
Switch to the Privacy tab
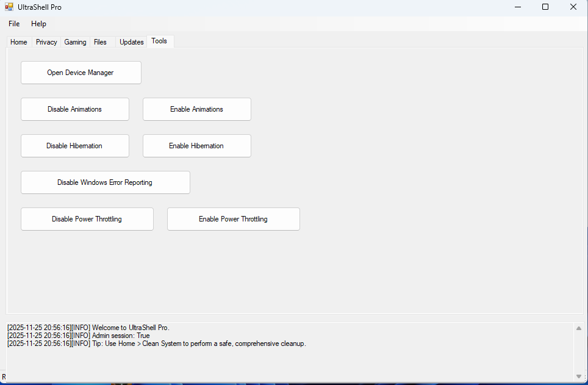[46, 42]
